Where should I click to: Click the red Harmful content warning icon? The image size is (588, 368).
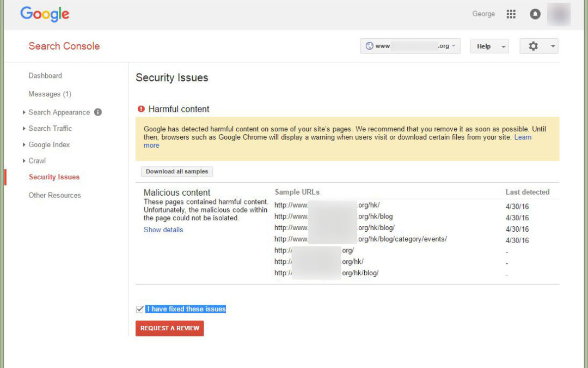pos(141,109)
